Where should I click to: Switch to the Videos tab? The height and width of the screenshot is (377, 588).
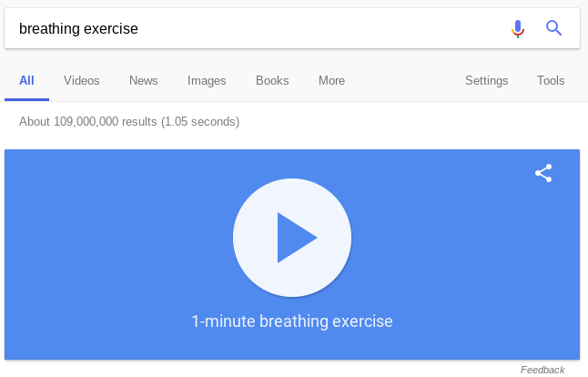(x=81, y=81)
